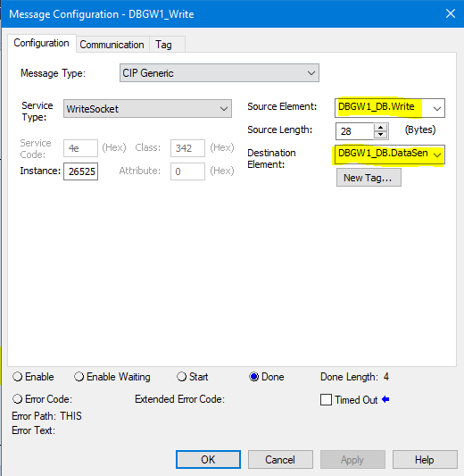Decrease Source Length with down arrow
464x476 pixels.
381,135
